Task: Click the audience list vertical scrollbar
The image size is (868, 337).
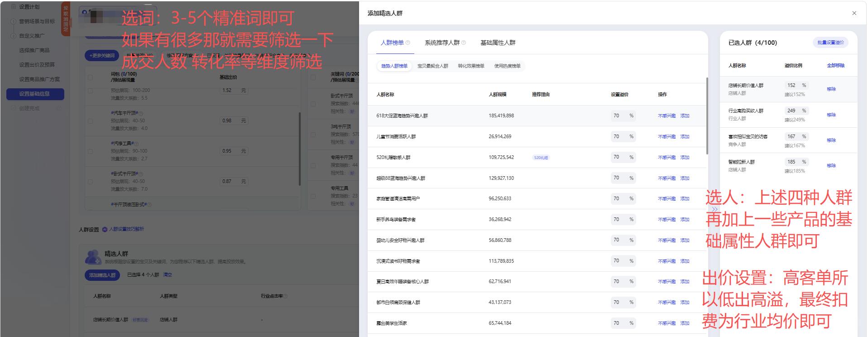Action: pyautogui.click(x=707, y=116)
